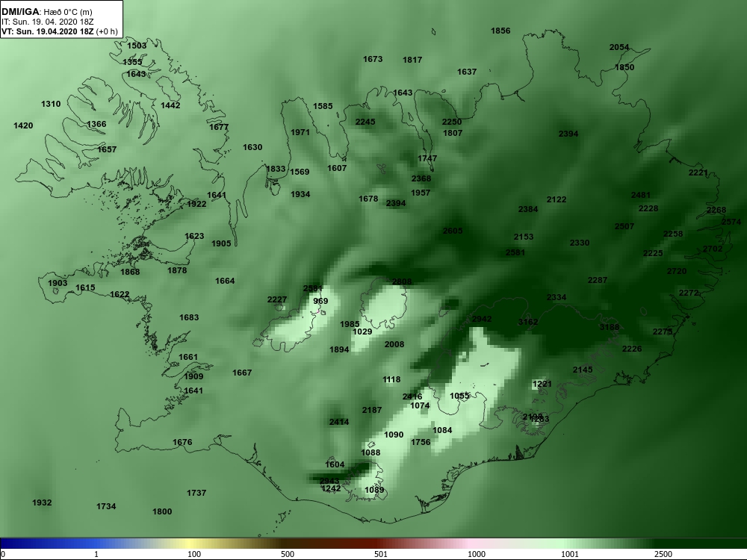Click the value 2368
Screen dimensions: 747x560
click(421, 179)
